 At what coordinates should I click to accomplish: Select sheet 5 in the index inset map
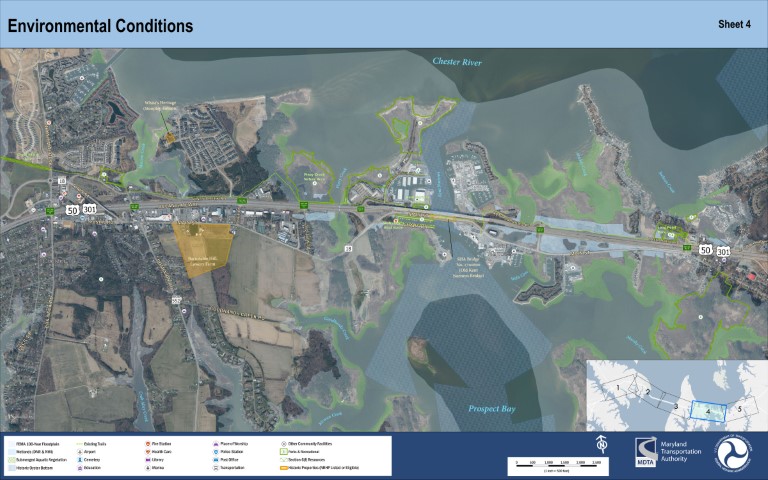[x=740, y=408]
